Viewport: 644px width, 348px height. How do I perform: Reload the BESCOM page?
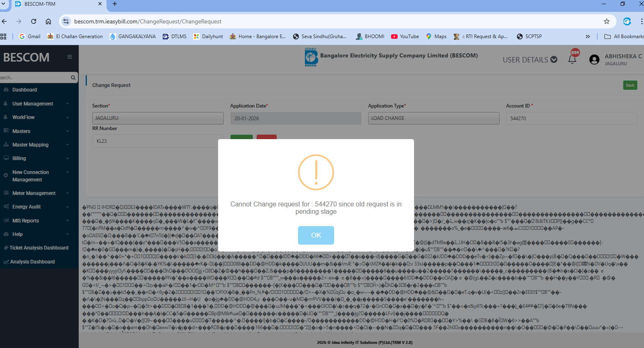pyautogui.click(x=34, y=21)
